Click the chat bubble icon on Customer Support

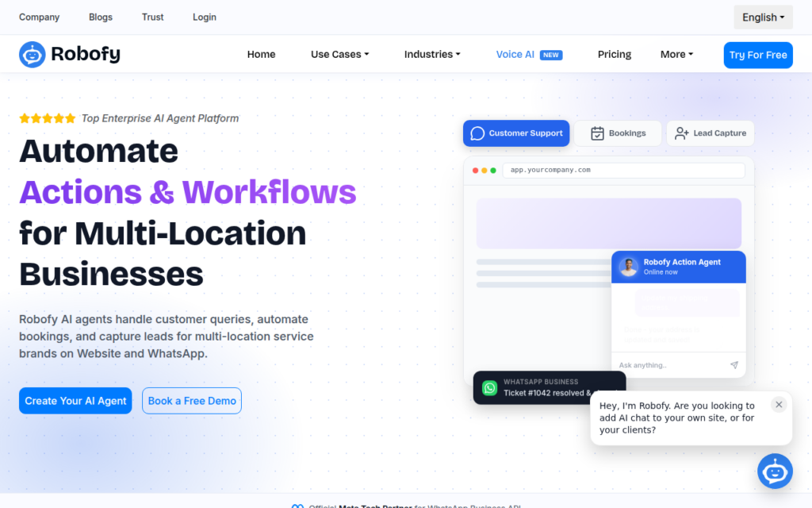point(477,133)
